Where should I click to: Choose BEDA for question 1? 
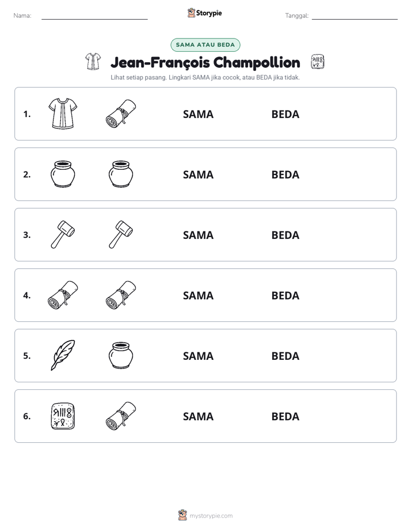tap(285, 115)
